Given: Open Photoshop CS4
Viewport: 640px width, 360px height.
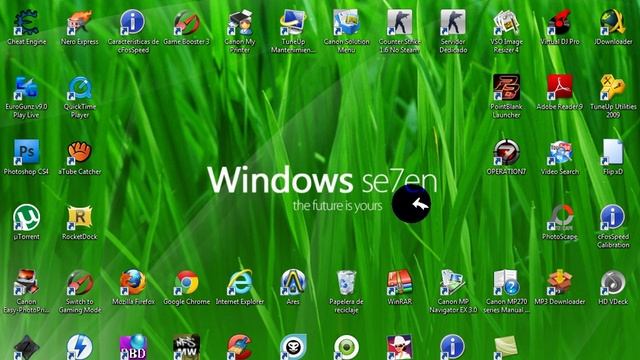Looking at the screenshot, I should pos(27,152).
